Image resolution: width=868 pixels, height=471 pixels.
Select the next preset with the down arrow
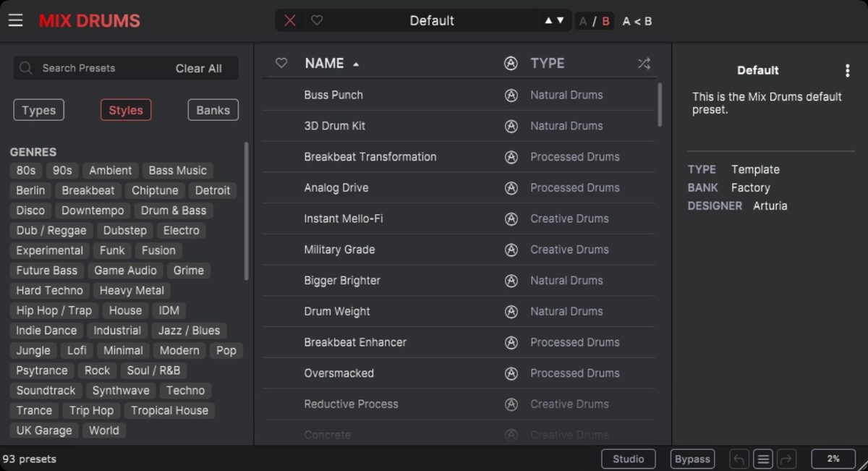tap(560, 20)
